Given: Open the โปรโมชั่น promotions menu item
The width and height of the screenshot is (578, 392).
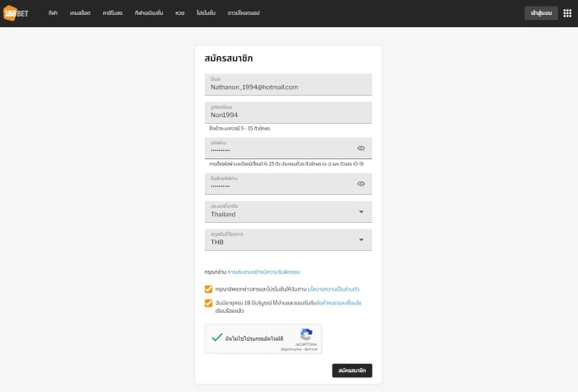Looking at the screenshot, I should pyautogui.click(x=206, y=13).
